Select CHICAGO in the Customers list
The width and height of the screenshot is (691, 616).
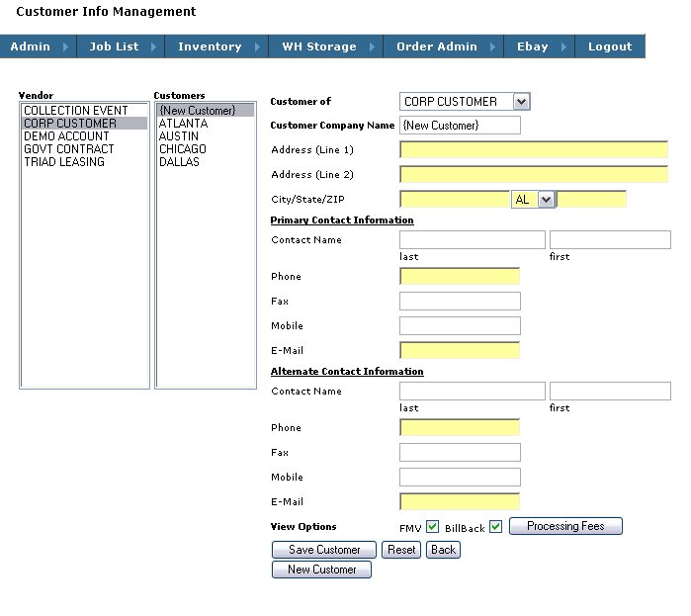click(x=182, y=149)
